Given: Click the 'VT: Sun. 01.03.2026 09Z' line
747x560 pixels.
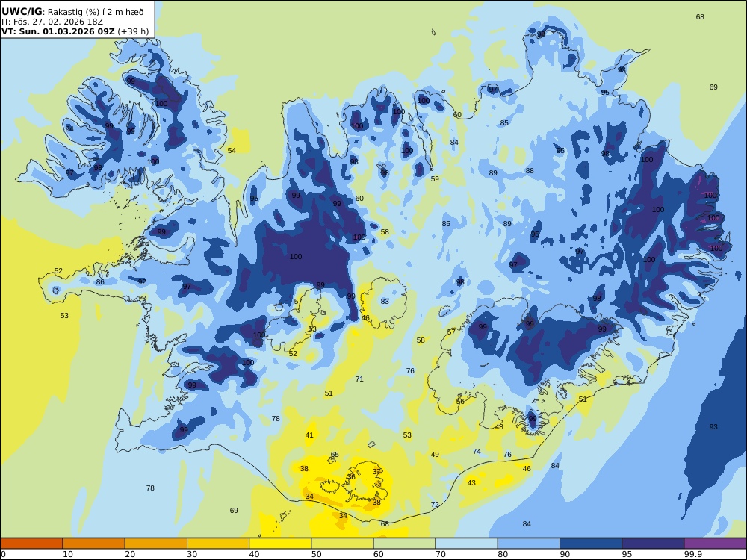Looking at the screenshot, I should coord(58,32).
